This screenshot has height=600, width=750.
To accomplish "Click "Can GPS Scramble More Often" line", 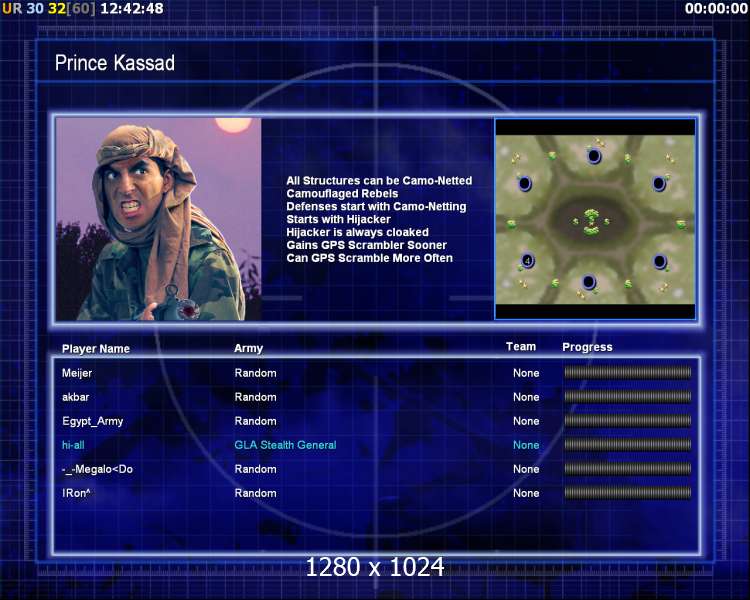I will click(369, 258).
